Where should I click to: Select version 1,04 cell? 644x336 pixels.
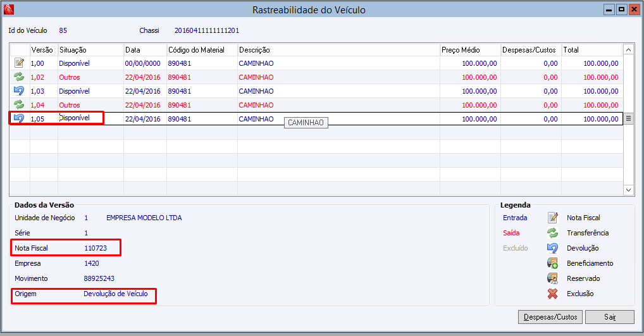pos(44,105)
